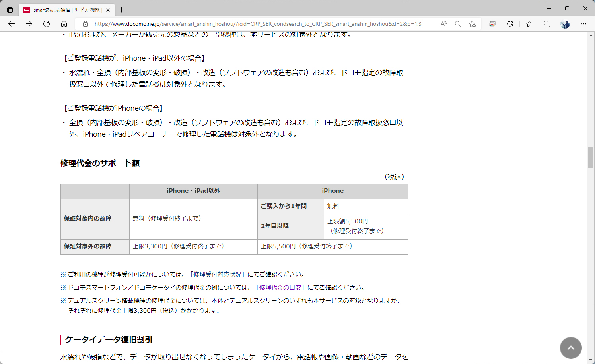Open the tab actions menu
Viewport: 595px width, 364px height.
[10, 9]
